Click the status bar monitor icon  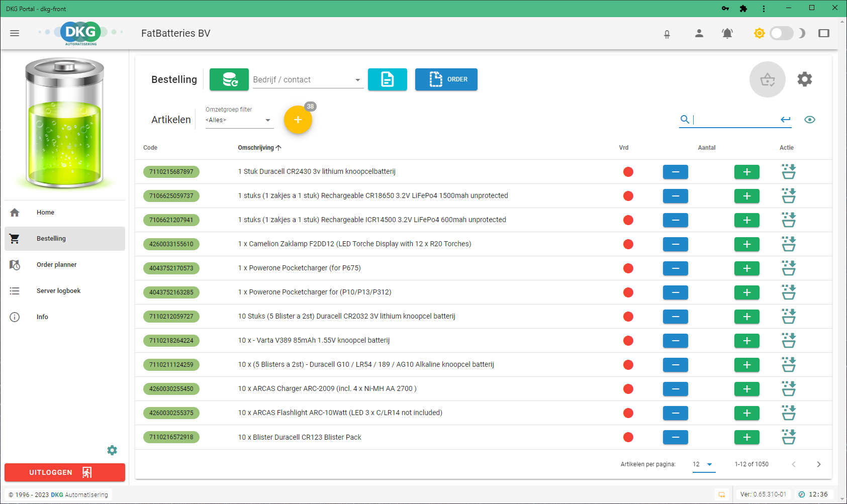point(722,494)
